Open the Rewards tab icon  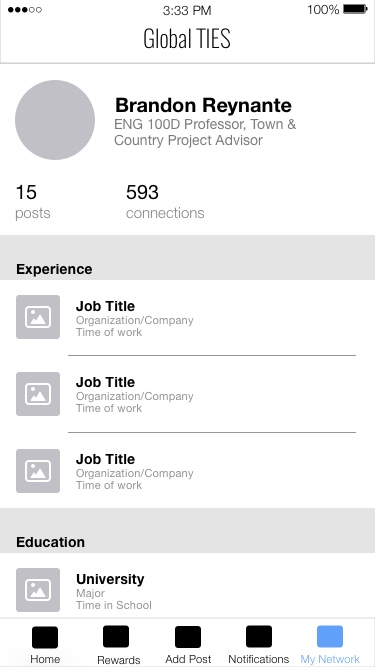116,636
